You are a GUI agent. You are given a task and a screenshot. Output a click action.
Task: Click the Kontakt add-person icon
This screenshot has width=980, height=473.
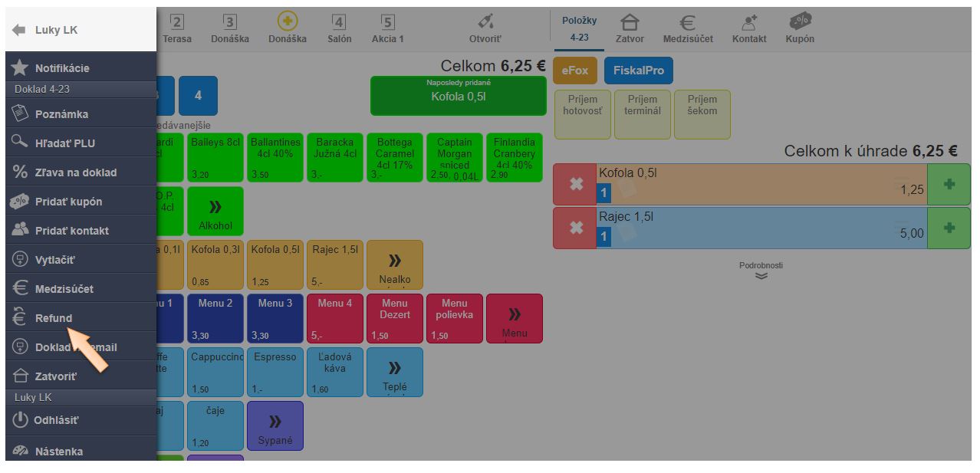[749, 29]
